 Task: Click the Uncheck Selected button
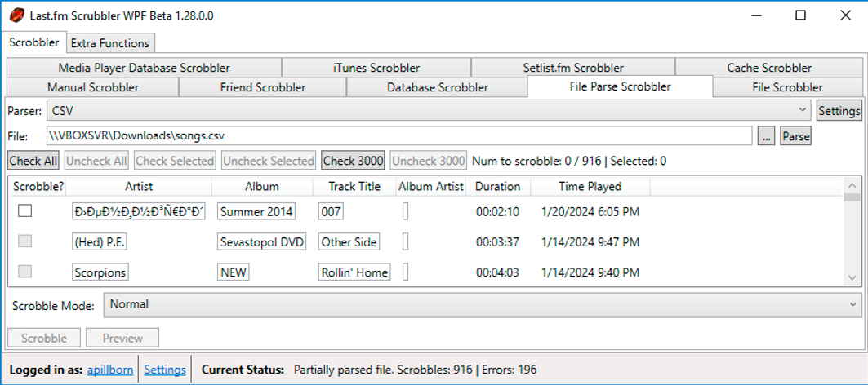tap(269, 161)
